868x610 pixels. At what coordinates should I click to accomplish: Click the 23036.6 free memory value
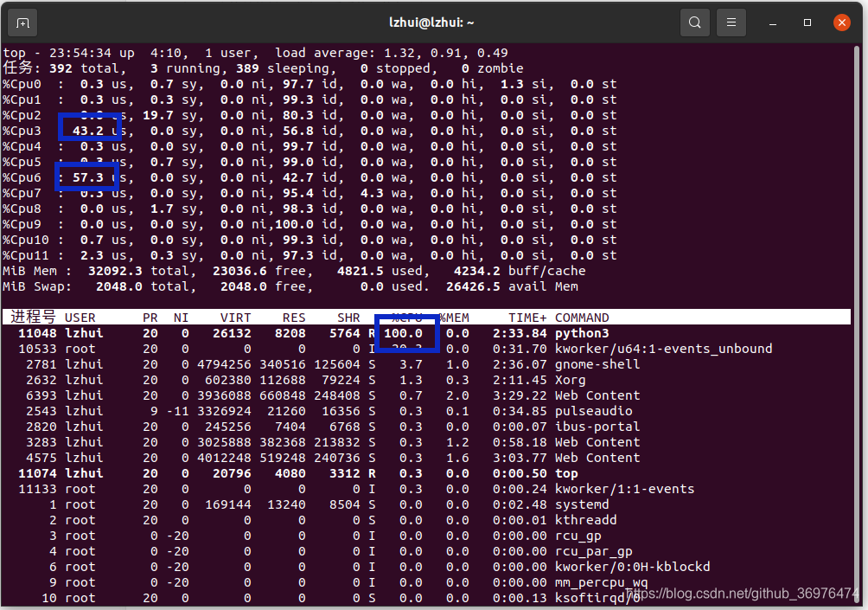click(x=239, y=272)
